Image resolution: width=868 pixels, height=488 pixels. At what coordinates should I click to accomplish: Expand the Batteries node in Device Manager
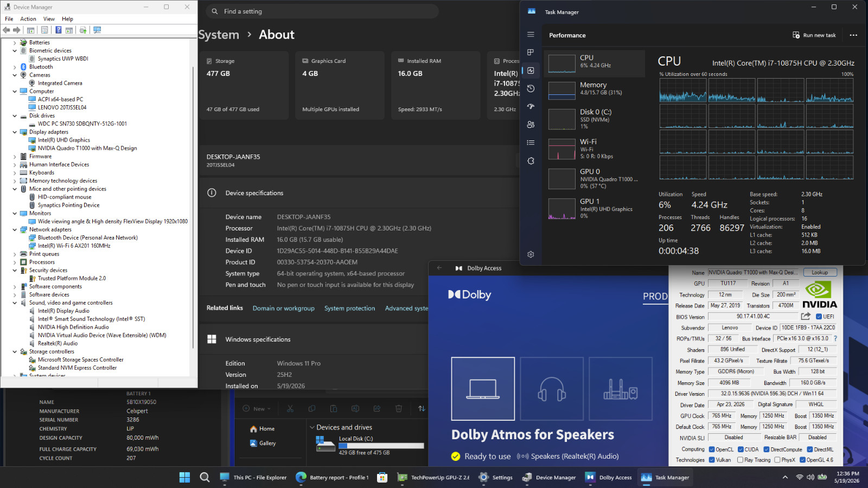pyautogui.click(x=15, y=42)
